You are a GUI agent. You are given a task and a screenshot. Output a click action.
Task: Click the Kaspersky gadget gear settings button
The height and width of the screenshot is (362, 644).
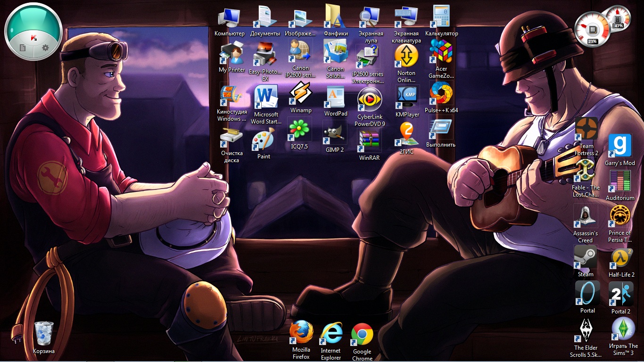click(46, 48)
